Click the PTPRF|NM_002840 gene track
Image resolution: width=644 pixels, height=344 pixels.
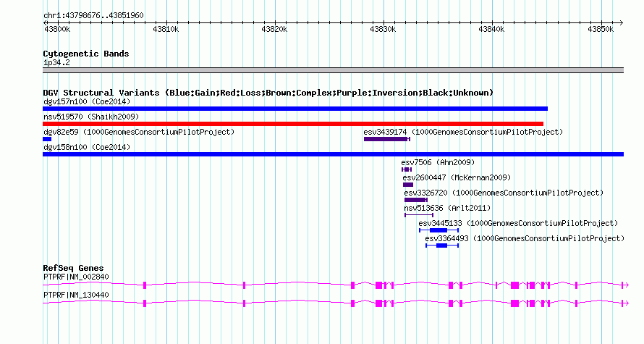tap(336, 285)
